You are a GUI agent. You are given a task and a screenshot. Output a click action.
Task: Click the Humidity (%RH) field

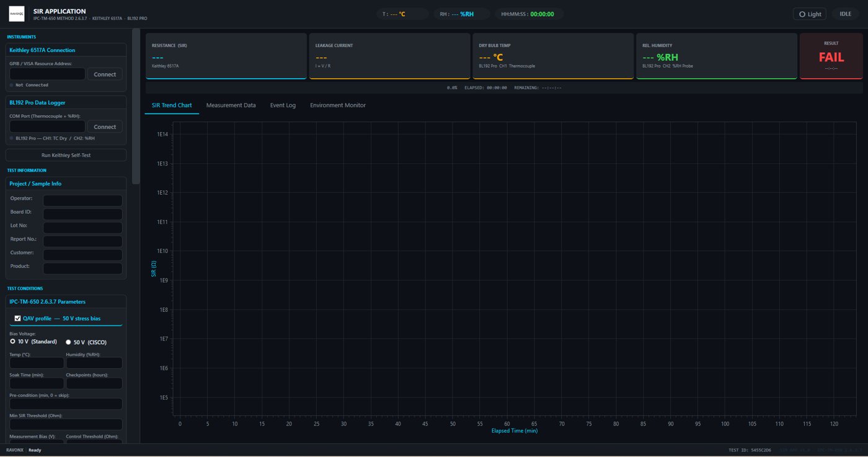pyautogui.click(x=94, y=363)
